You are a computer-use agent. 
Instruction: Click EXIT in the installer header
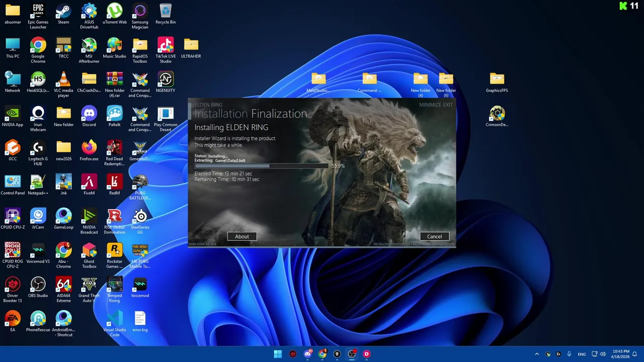(448, 105)
